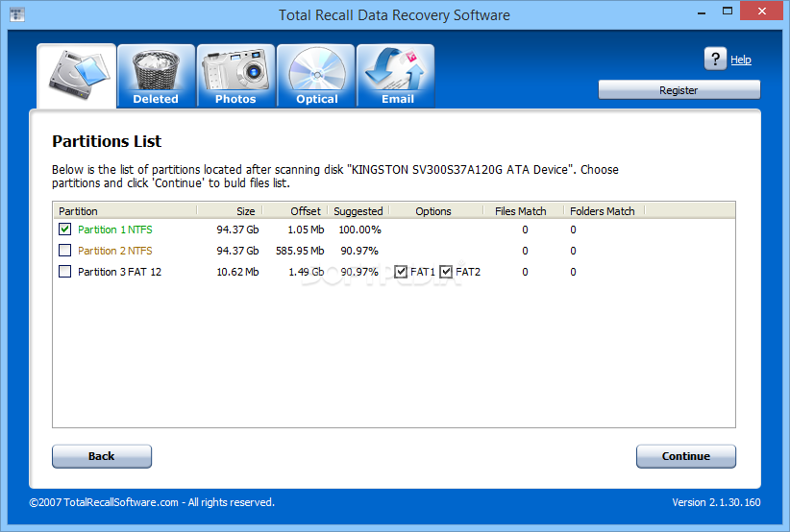Screen dimensions: 790x532
Task: Toggle the FAT2 option checkbox
Action: (446, 272)
